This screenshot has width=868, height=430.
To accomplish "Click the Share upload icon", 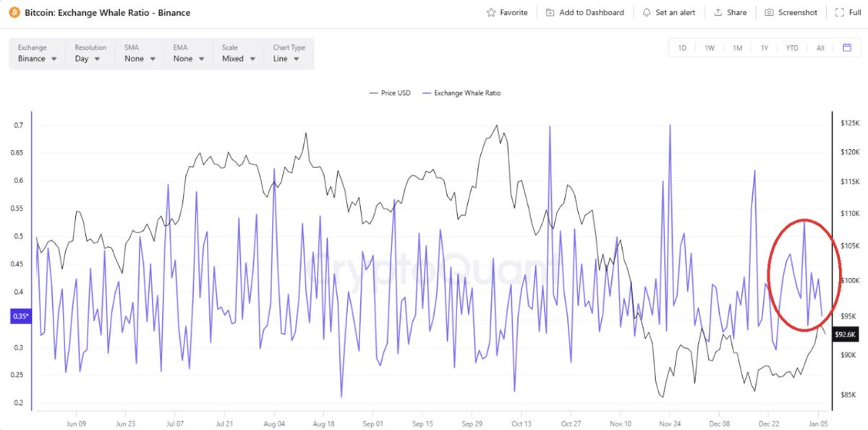I will 718,12.
